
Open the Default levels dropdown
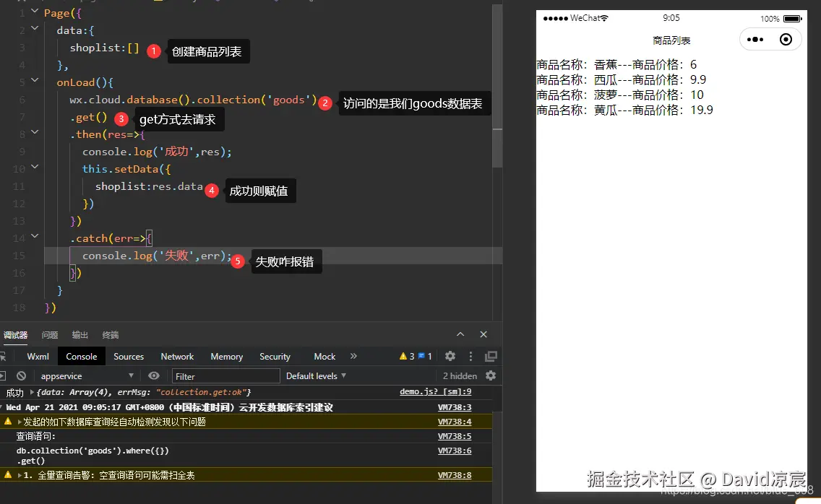coord(316,375)
